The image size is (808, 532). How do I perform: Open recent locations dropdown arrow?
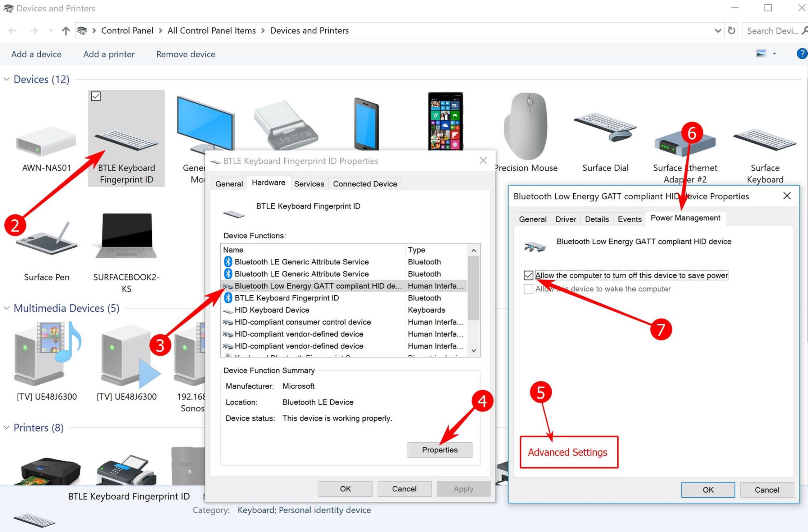pyautogui.click(x=51, y=31)
